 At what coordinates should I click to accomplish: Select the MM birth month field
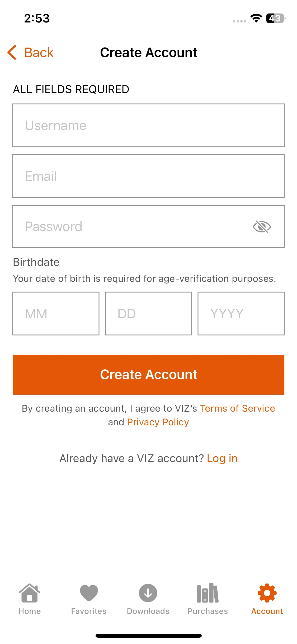(x=56, y=314)
